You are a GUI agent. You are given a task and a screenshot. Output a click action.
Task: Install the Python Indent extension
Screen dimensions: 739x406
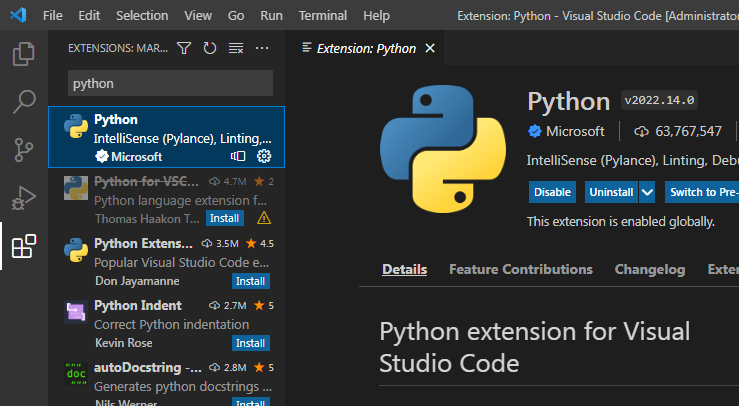(x=250, y=343)
